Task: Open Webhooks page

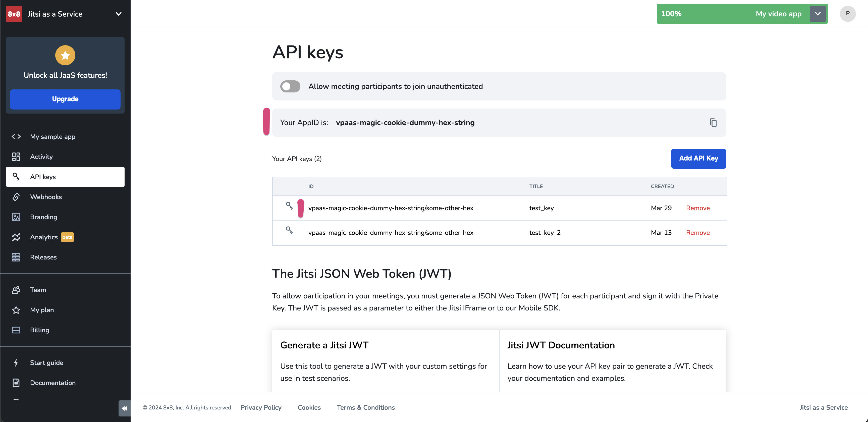Action: 65,197
